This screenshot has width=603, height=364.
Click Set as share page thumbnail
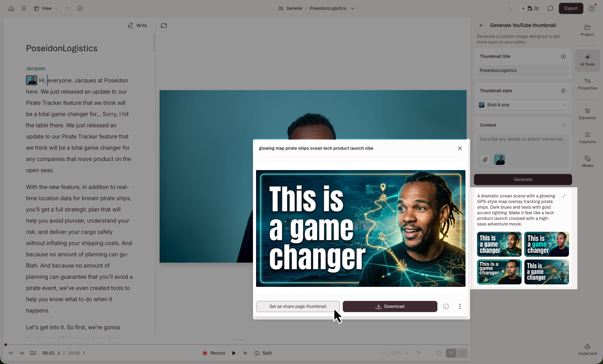(x=298, y=306)
